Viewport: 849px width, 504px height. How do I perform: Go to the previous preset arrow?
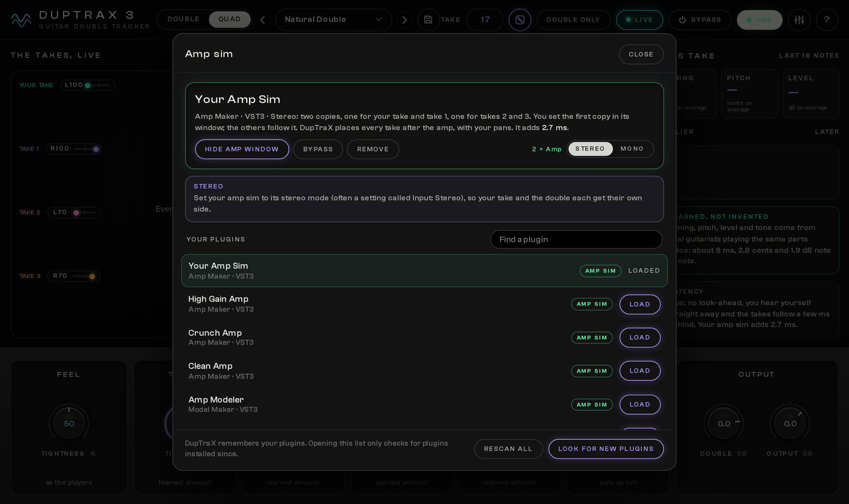pos(263,20)
